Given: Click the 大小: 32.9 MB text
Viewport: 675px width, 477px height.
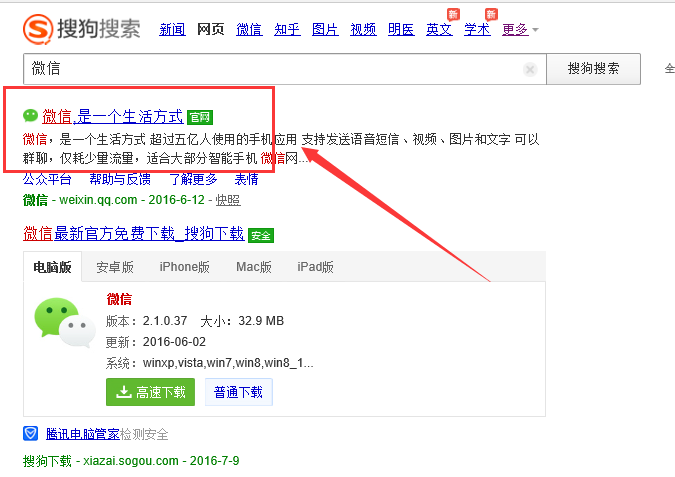Looking at the screenshot, I should pos(242,321).
